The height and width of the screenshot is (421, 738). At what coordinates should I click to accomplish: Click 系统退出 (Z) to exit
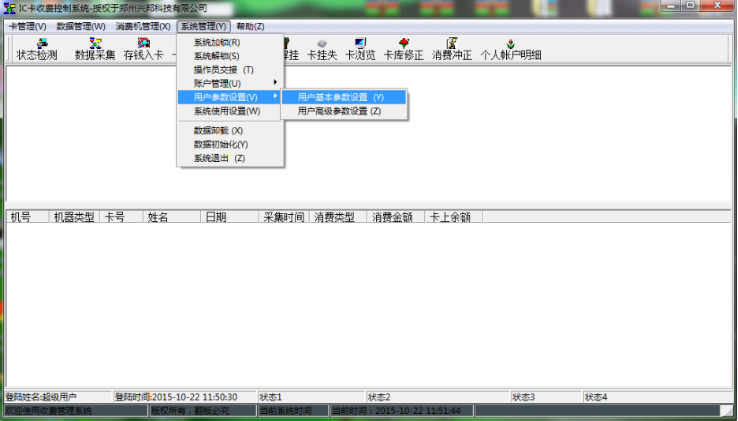coord(219,158)
